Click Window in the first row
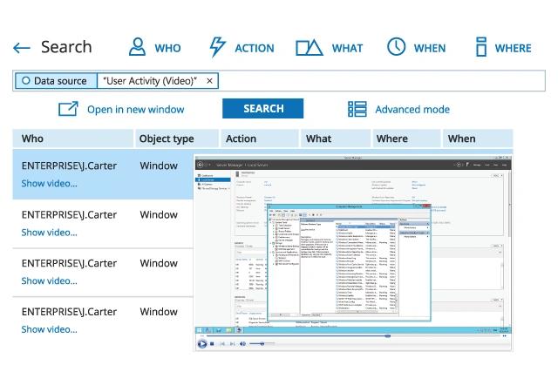Viewport: 558px width, 392px height. pyautogui.click(x=159, y=166)
